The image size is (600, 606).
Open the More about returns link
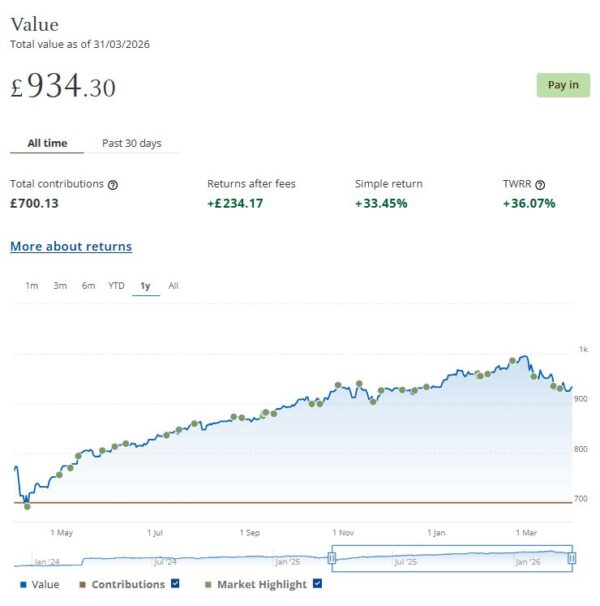tap(71, 246)
